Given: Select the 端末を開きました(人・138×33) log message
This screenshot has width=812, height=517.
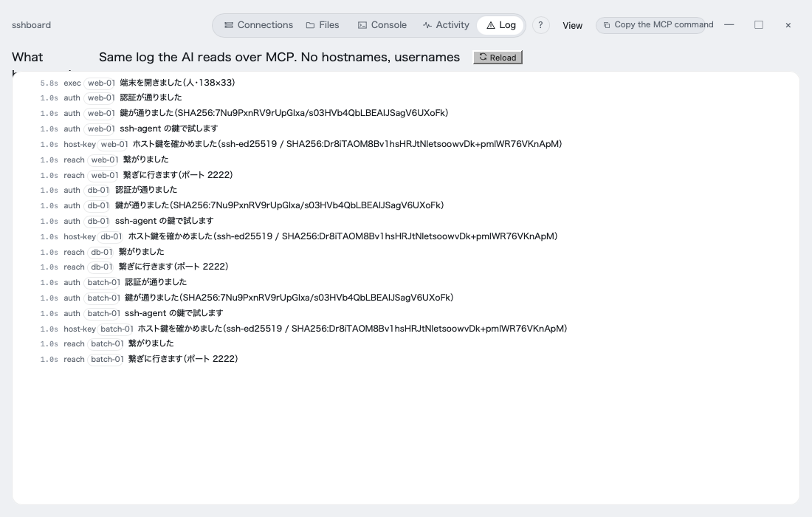Looking at the screenshot, I should coord(178,83).
